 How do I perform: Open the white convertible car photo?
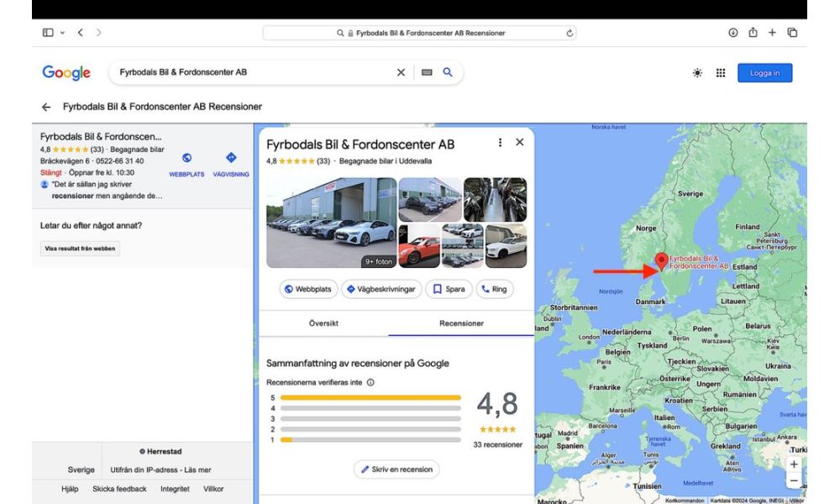[x=506, y=246]
